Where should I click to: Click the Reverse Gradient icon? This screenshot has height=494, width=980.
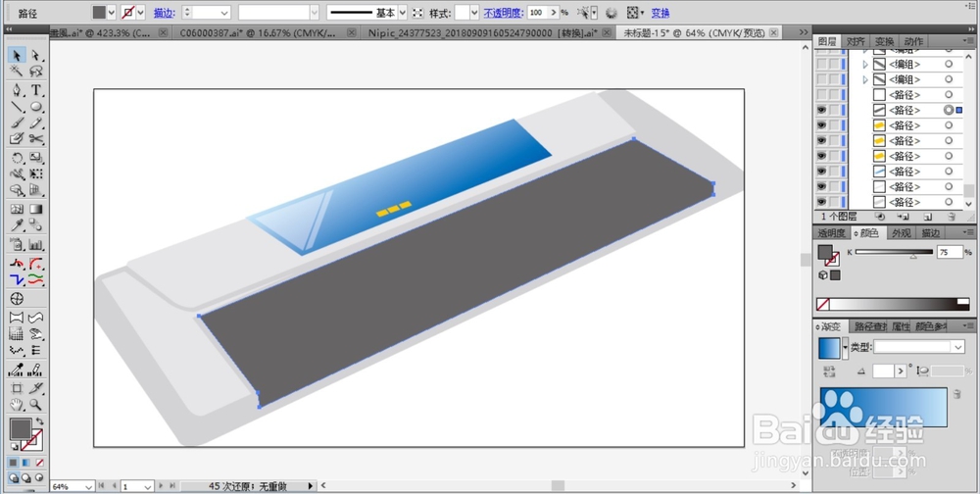pyautogui.click(x=829, y=371)
